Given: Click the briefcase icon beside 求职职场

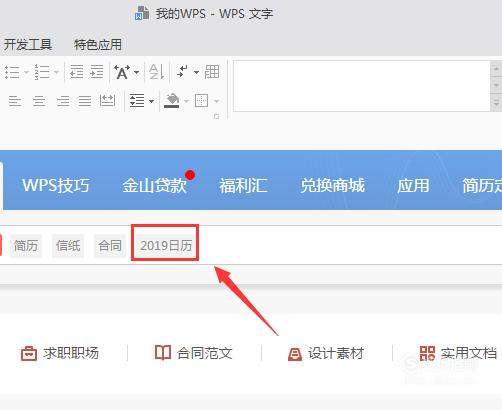Looking at the screenshot, I should click(29, 354).
